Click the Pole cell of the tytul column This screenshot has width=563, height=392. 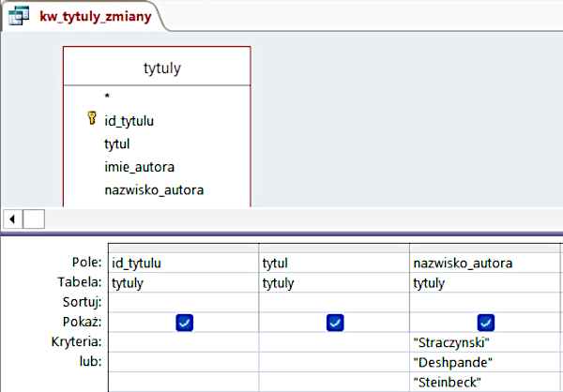pyautogui.click(x=333, y=263)
